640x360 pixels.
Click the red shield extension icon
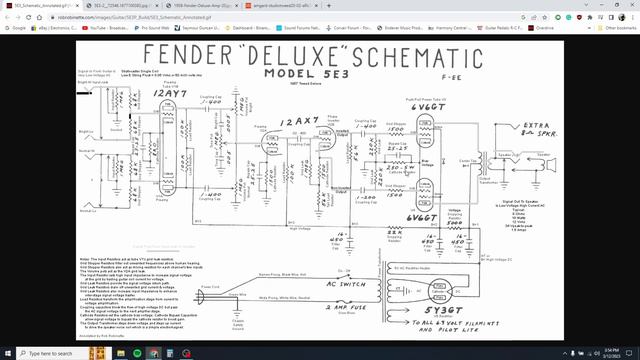pyautogui.click(x=579, y=18)
